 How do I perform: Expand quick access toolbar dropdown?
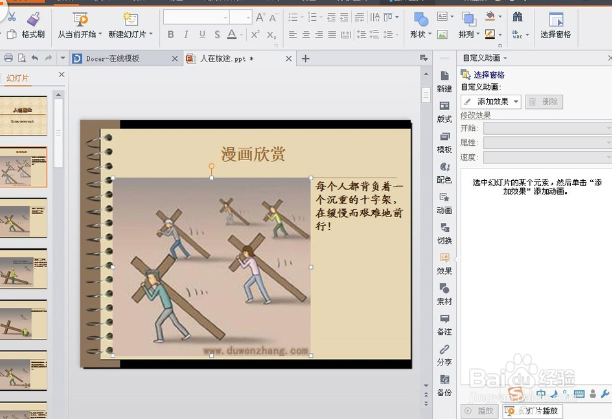pos(63,58)
